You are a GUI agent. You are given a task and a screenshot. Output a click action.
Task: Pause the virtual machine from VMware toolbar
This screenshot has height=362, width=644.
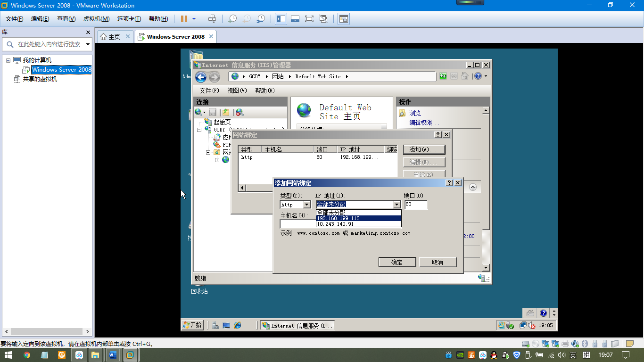click(x=184, y=19)
